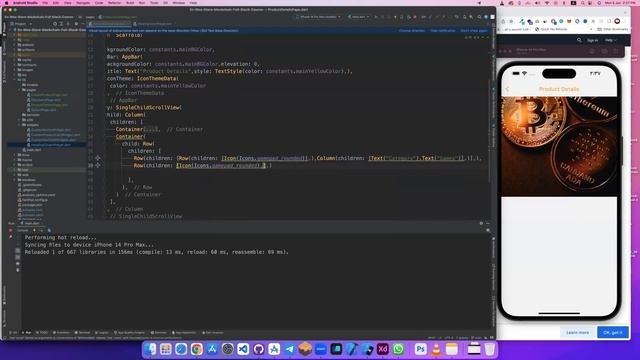Viewport: 640px width, 360px height.
Task: Click the back arrow in simulator app bar
Action: (x=507, y=89)
